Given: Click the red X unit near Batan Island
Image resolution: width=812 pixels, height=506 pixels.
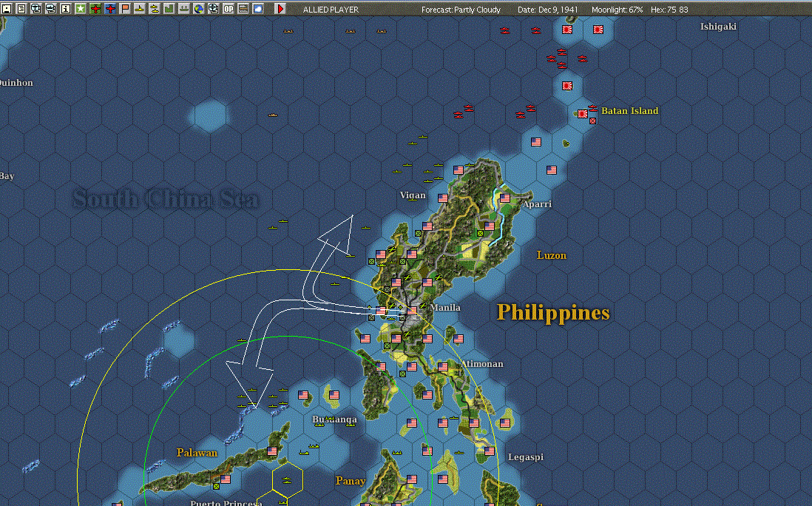Looking at the screenshot, I should (592, 121).
